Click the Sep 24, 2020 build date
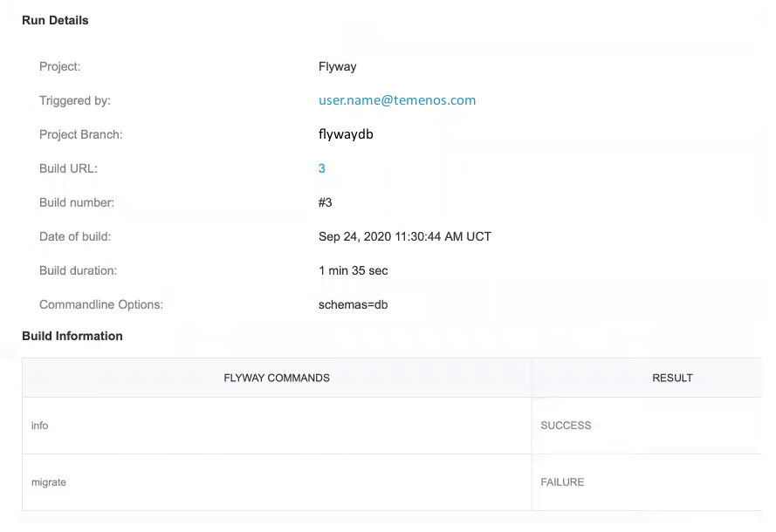776x532 pixels. 405,236
